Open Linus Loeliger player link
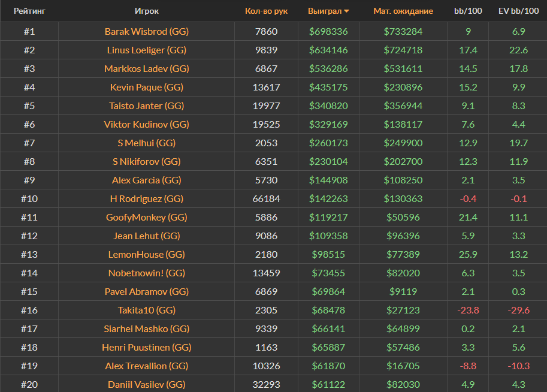The height and width of the screenshot is (392, 547). coord(147,50)
